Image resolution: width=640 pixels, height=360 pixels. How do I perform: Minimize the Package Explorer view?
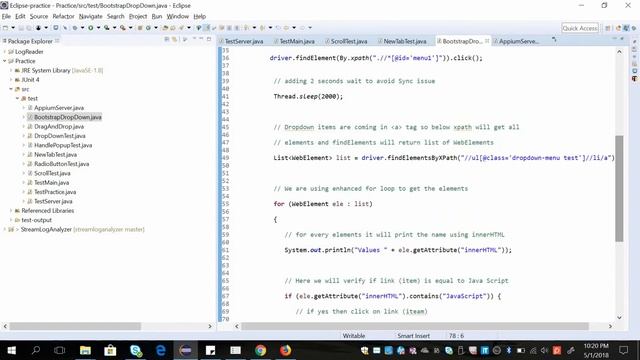(x=201, y=38)
